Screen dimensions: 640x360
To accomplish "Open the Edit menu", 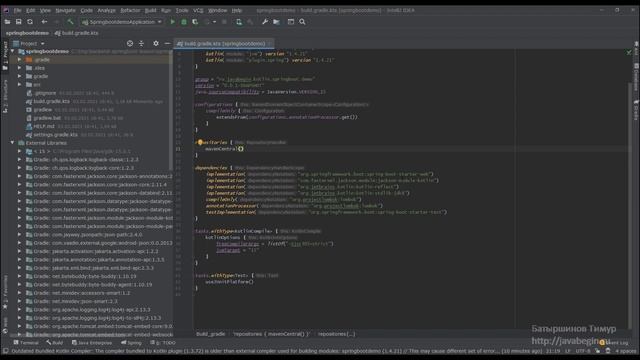I will click(31, 10).
